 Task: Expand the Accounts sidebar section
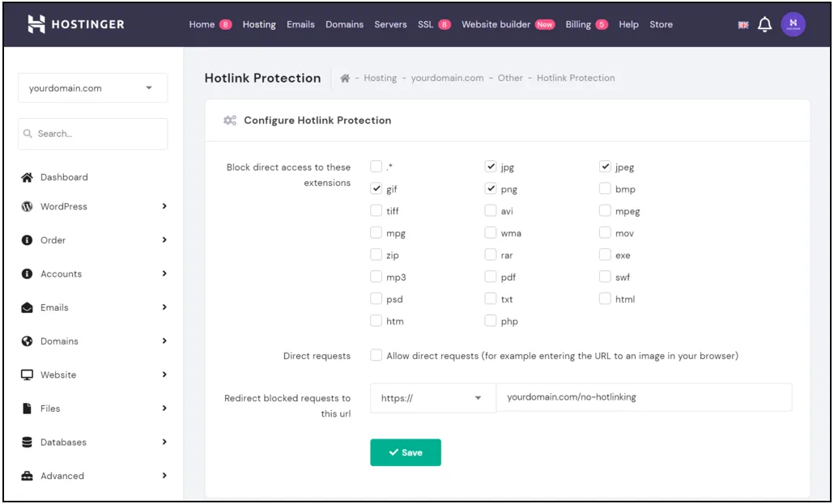point(164,273)
